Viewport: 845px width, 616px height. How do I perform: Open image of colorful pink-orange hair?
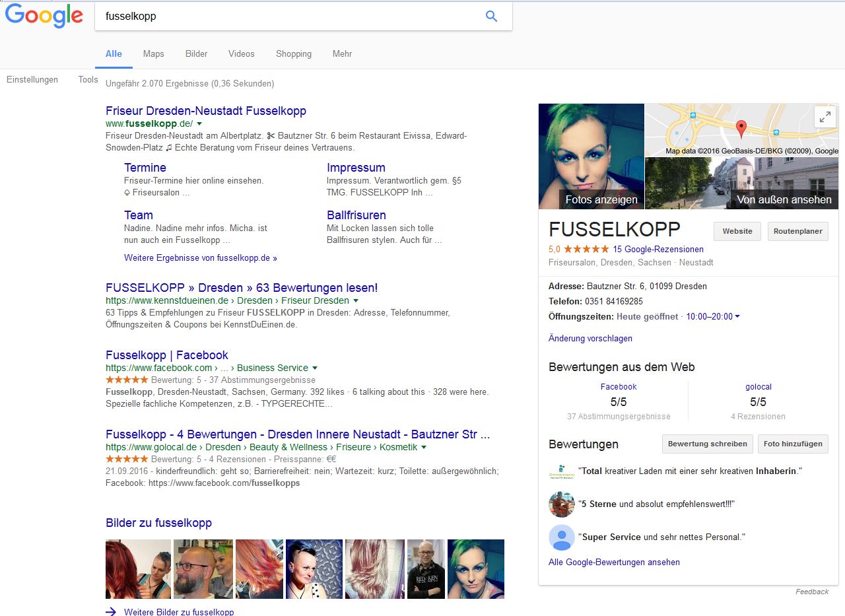[x=259, y=569]
